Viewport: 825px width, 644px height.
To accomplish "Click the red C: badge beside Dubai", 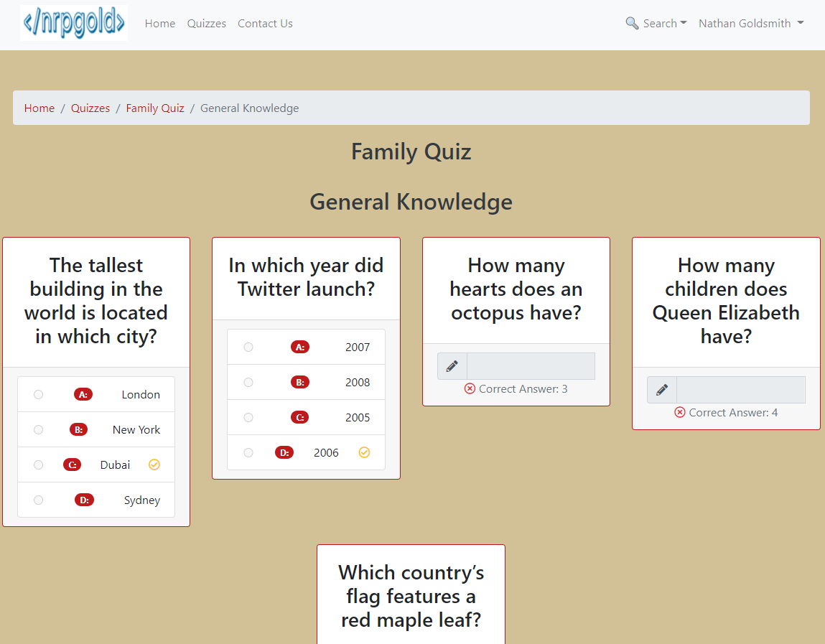I will pyautogui.click(x=72, y=465).
